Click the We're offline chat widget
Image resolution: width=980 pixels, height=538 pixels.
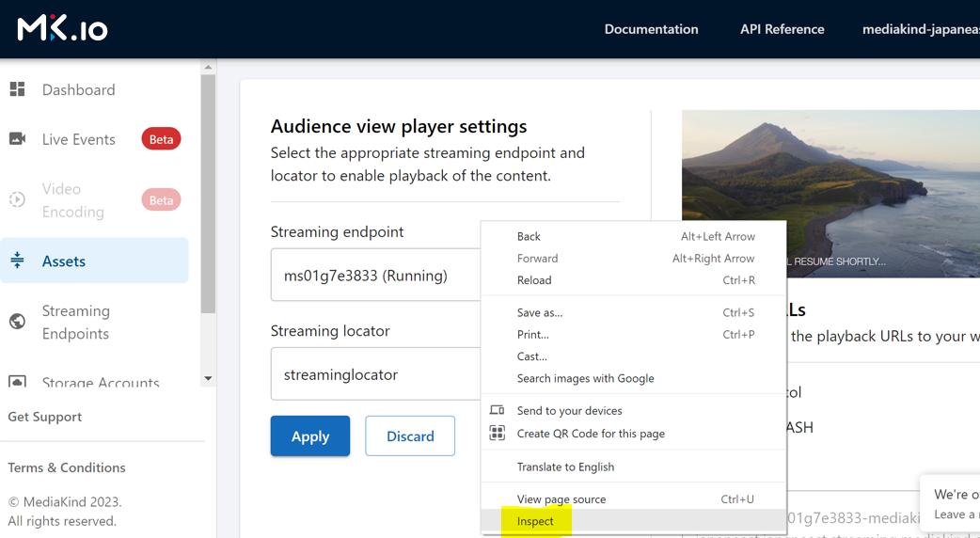tap(950, 505)
